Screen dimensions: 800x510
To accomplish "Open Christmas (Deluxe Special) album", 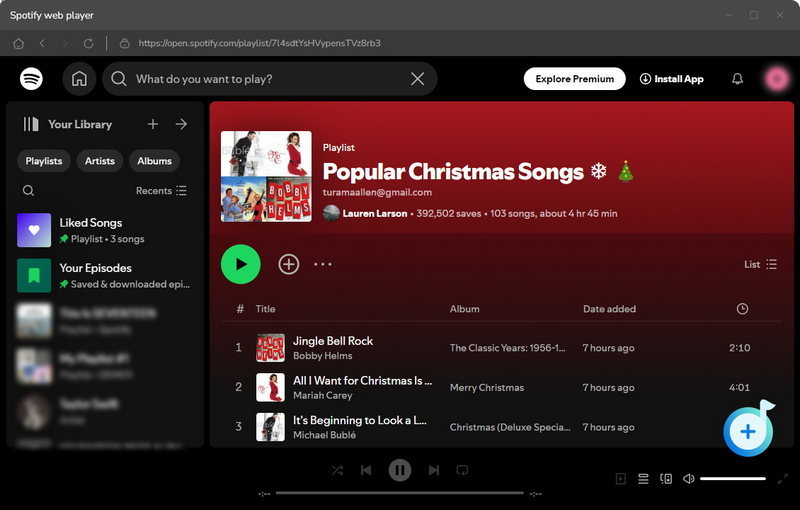I will coord(510,427).
